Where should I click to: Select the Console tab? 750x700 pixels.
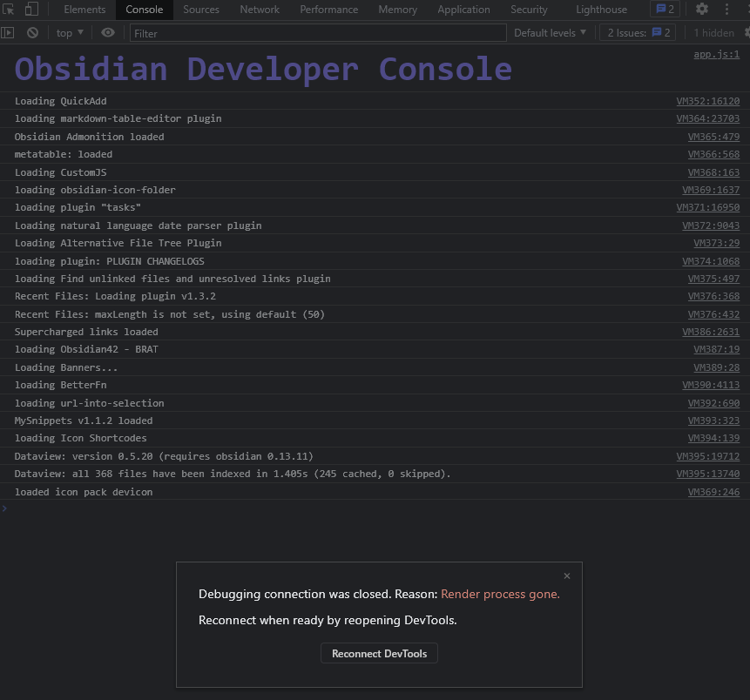coord(145,9)
